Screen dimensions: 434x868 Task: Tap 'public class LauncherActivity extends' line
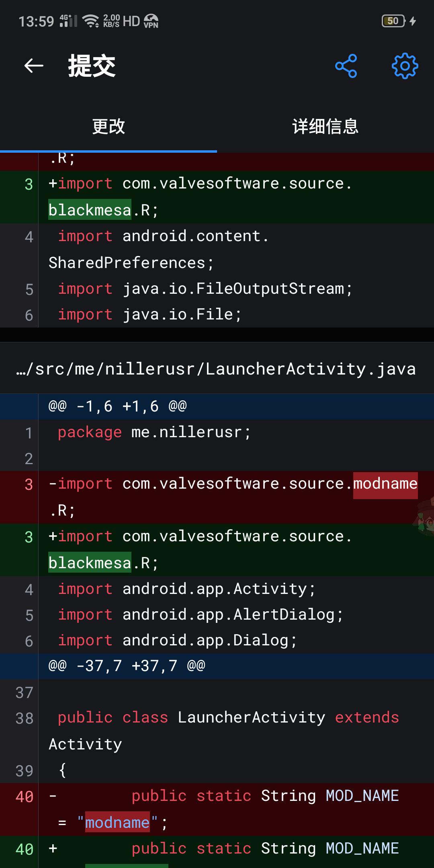tap(228, 718)
